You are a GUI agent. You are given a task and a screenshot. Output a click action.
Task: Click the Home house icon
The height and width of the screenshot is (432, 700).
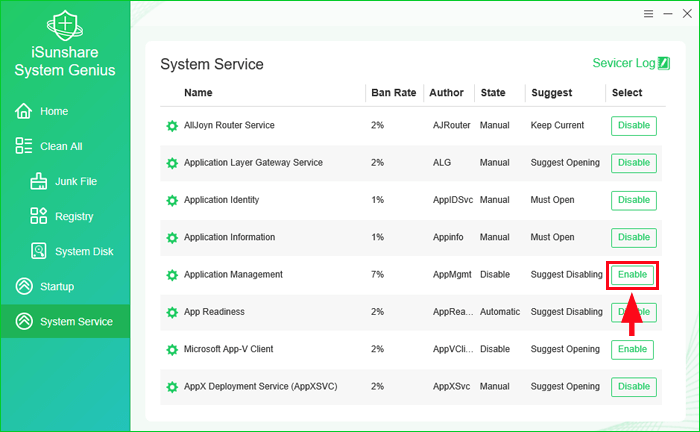[x=24, y=111]
